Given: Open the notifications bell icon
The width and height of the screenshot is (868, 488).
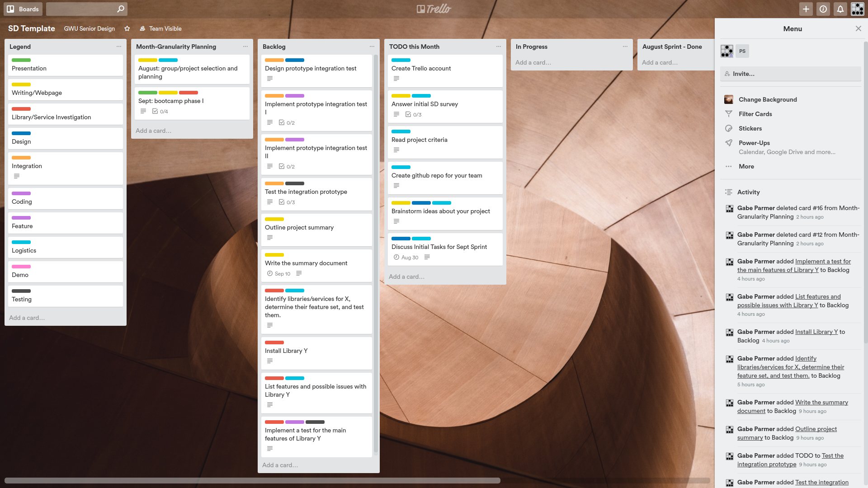Looking at the screenshot, I should coord(840,8).
